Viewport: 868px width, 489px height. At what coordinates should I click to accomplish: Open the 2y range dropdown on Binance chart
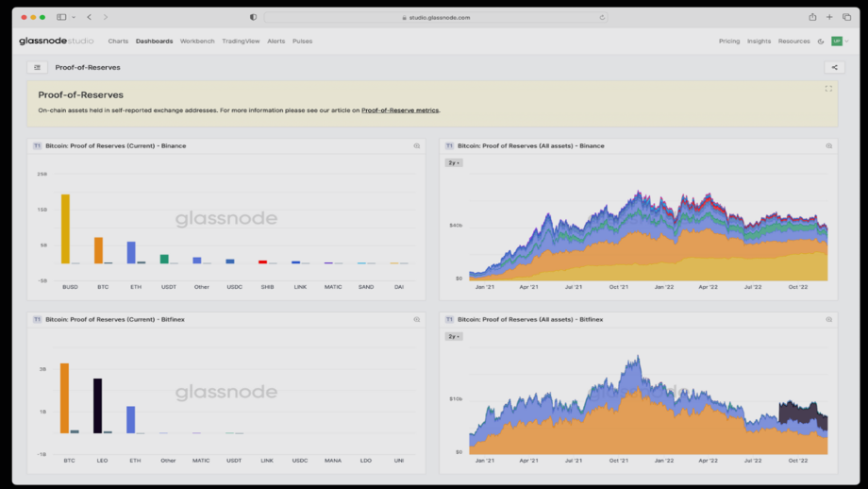(454, 163)
